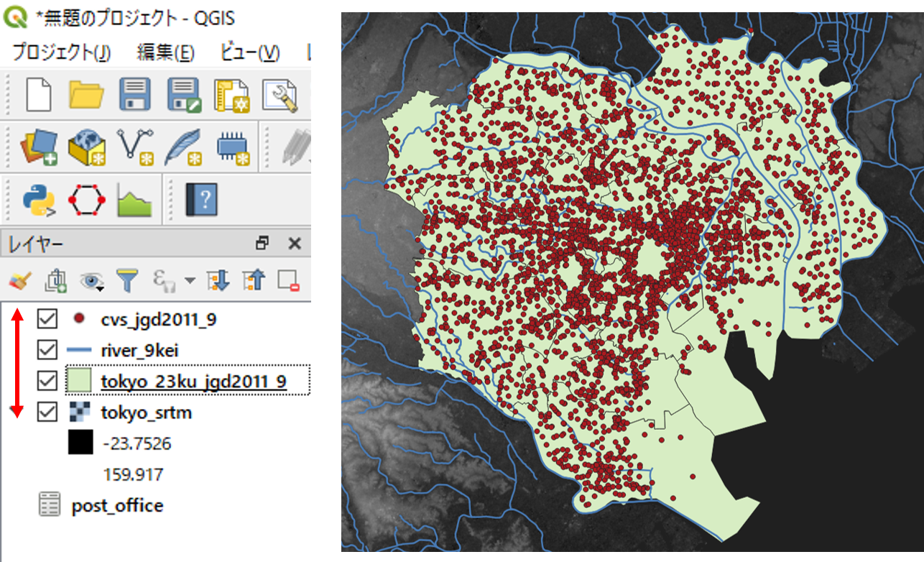Filter the legend using funnel icon
924x562 pixels.
click(126, 281)
